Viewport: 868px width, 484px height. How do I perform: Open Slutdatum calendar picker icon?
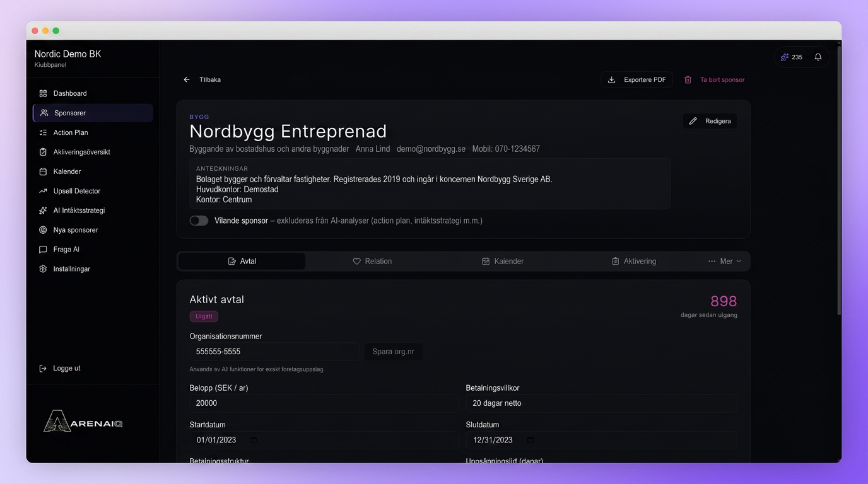tap(530, 440)
